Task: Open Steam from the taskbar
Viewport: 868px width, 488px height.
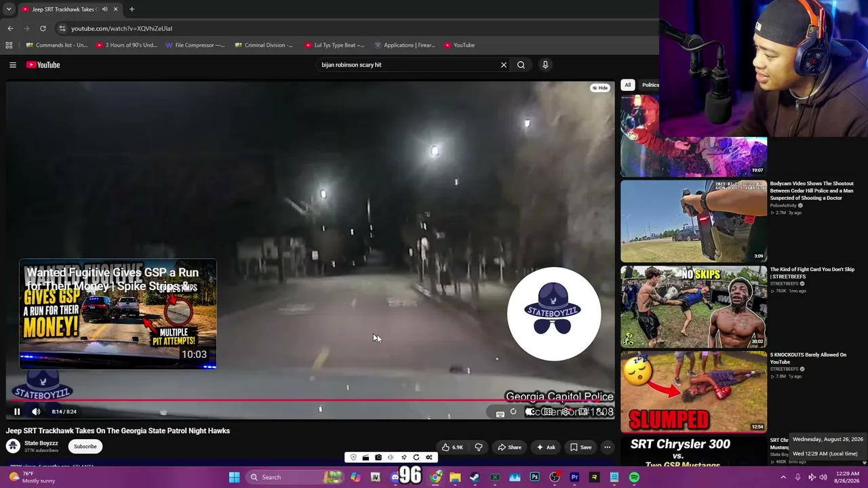Action: coord(475,477)
